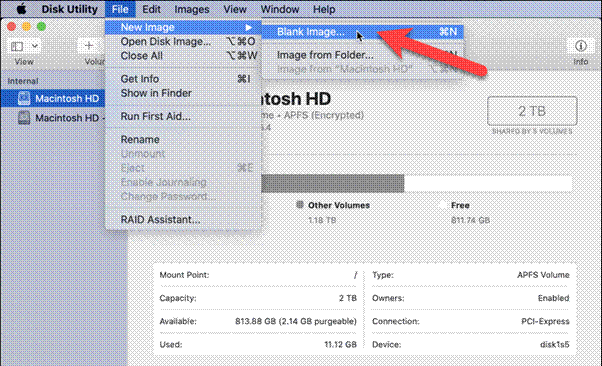This screenshot has height=366, width=602.
Task: Select the second Macintosh HD - entry
Action: point(53,118)
